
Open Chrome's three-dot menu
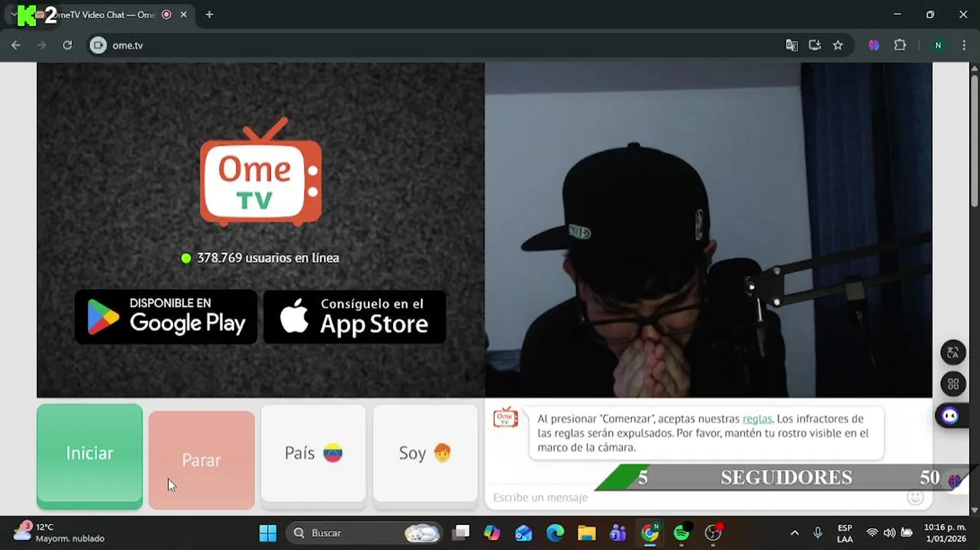[x=964, y=45]
